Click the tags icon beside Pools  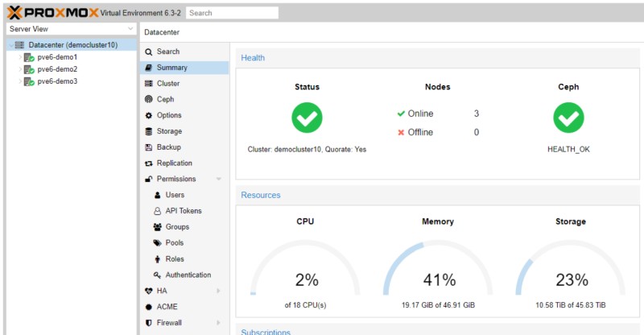point(157,243)
